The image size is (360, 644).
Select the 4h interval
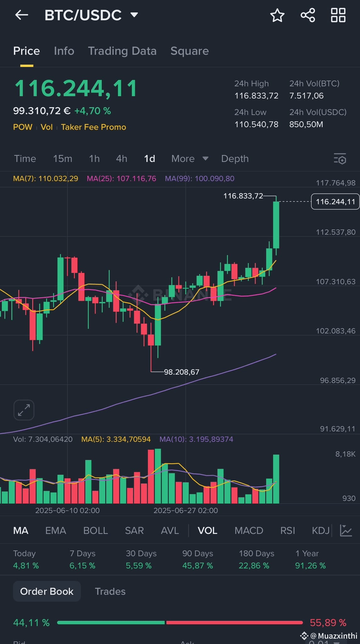click(x=121, y=158)
